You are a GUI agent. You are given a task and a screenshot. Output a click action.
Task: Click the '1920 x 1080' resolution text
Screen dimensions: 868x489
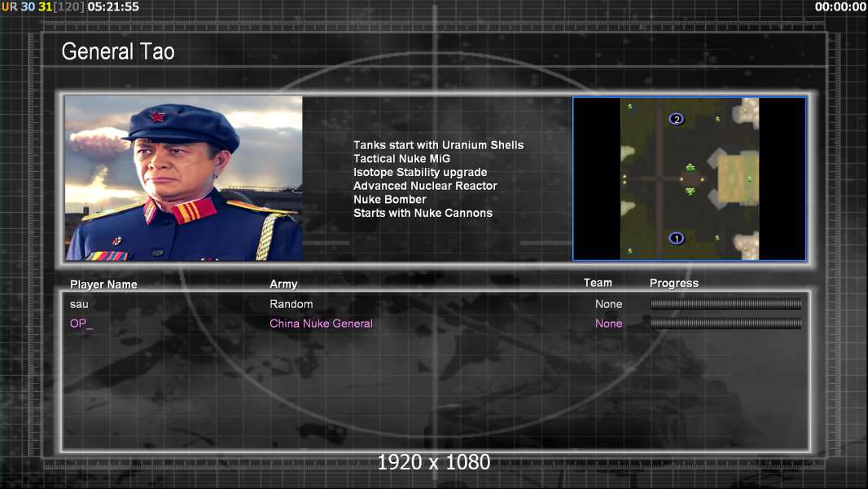pos(433,462)
